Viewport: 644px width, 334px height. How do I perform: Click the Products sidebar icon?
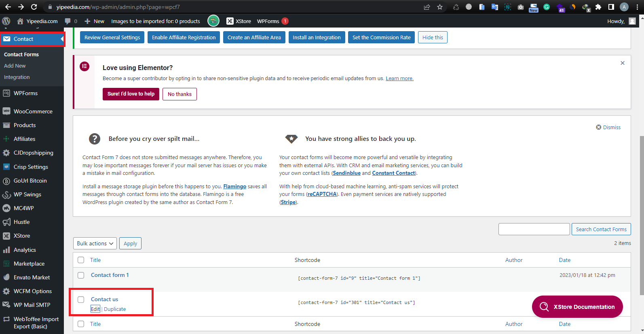click(x=6, y=125)
